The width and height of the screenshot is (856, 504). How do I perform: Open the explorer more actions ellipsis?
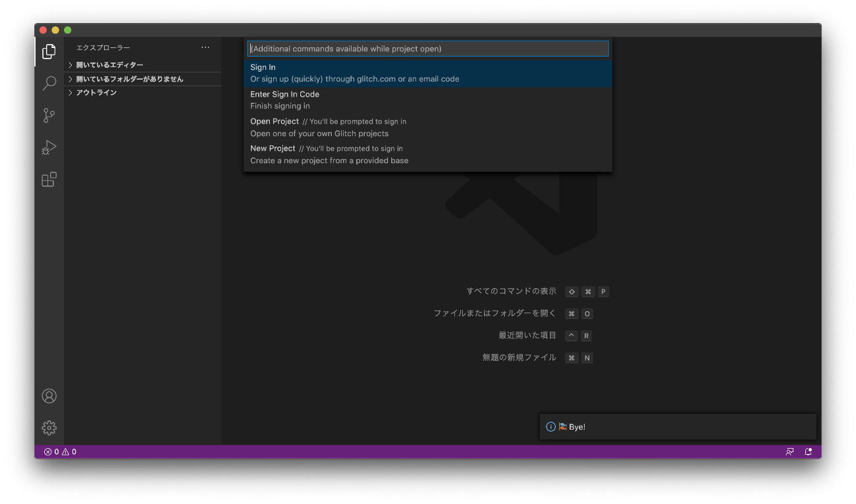[x=205, y=47]
